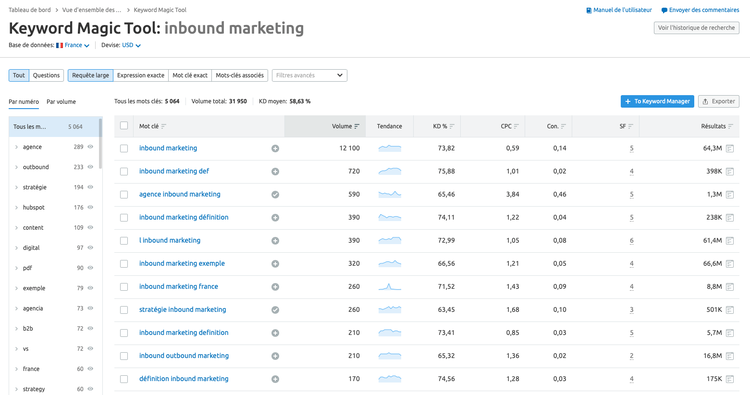This screenshot has height=395, width=750.
Task: Check the 'agence inbound marketing' row checkbox
Action: coord(124,195)
